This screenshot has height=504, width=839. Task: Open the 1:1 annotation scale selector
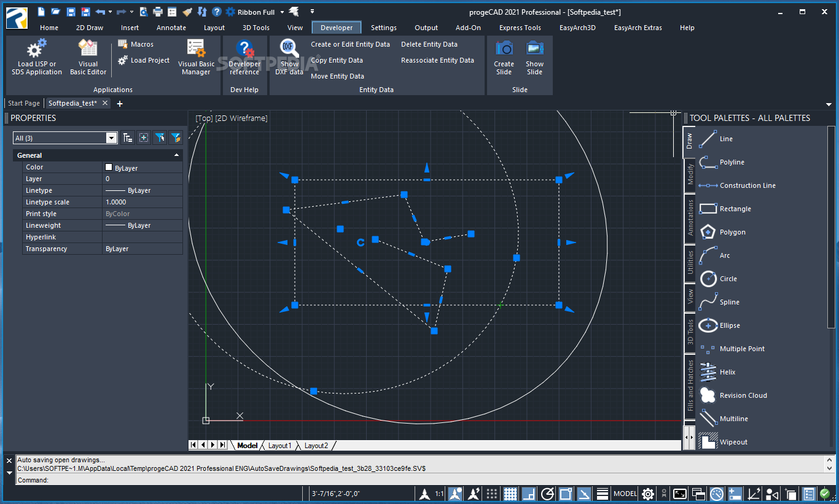pos(440,494)
